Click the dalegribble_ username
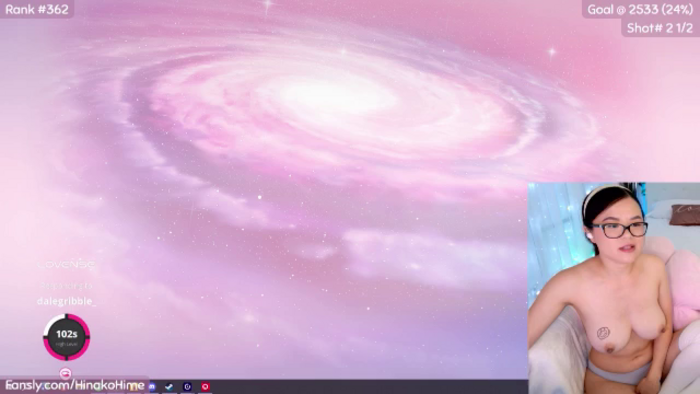The width and height of the screenshot is (700, 394). (x=67, y=301)
